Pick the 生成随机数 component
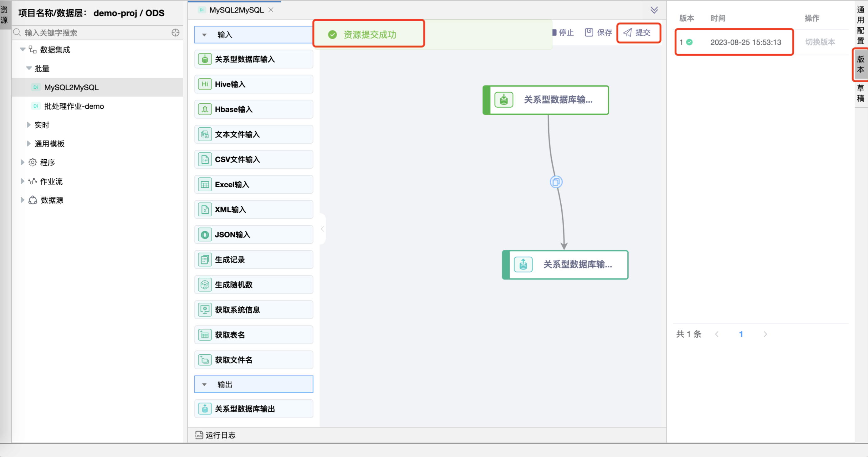Image resolution: width=868 pixels, height=457 pixels. tap(253, 285)
